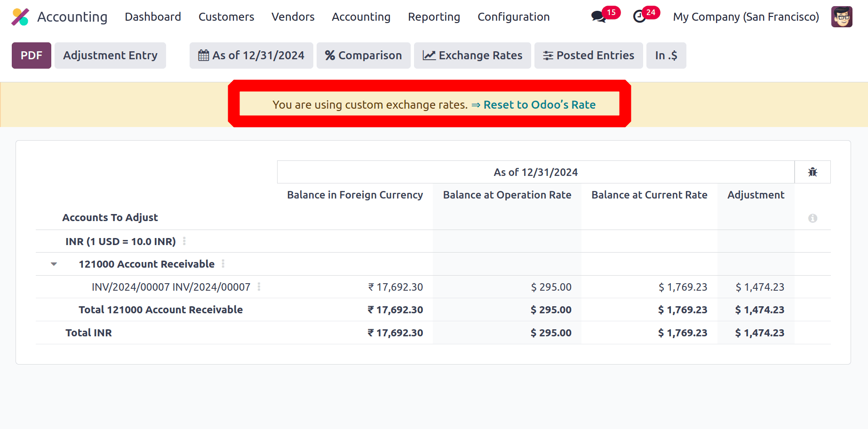This screenshot has width=868, height=429.
Task: Open the Accounting top menu item
Action: (361, 17)
